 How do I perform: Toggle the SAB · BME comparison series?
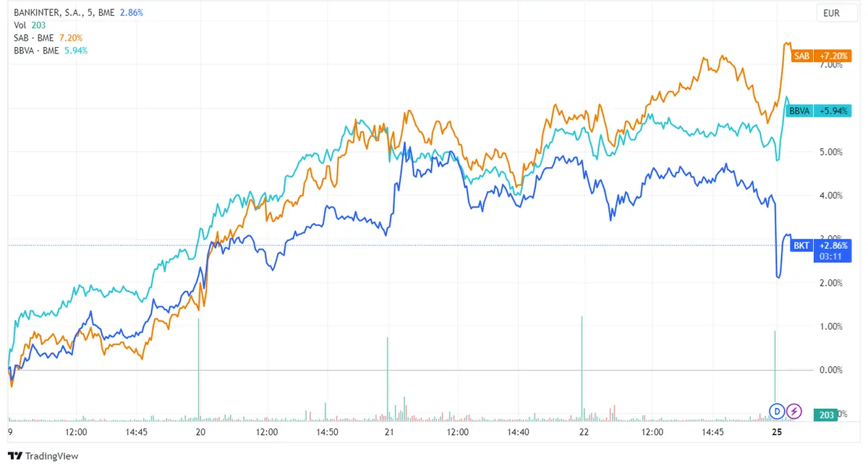[33, 37]
